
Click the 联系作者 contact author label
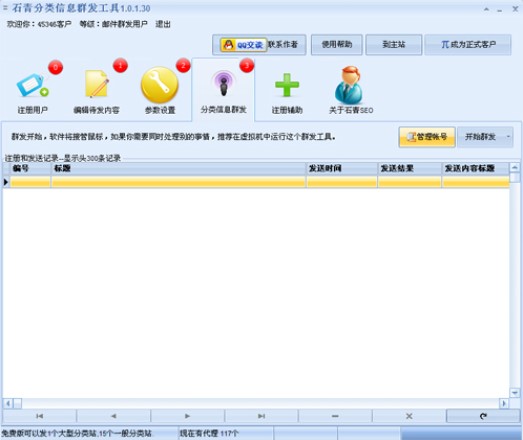(283, 44)
